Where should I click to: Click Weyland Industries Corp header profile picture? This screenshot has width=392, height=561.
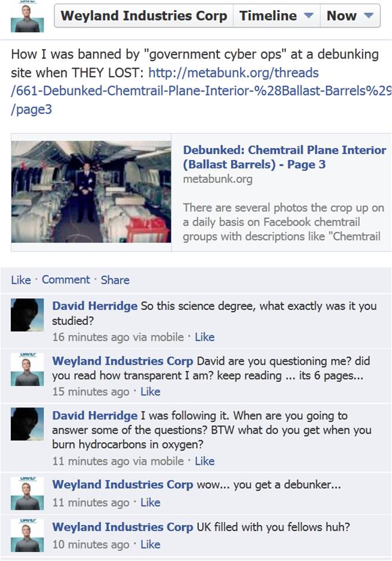(27, 17)
